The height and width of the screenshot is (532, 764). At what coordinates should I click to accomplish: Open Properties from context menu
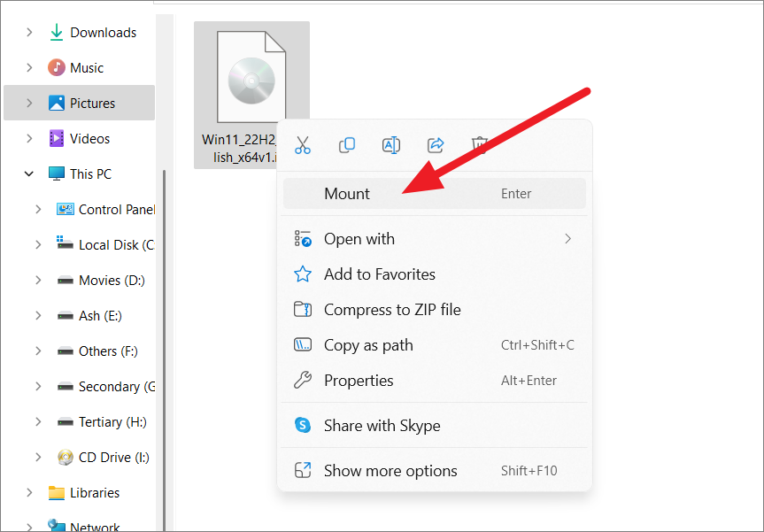434,381
